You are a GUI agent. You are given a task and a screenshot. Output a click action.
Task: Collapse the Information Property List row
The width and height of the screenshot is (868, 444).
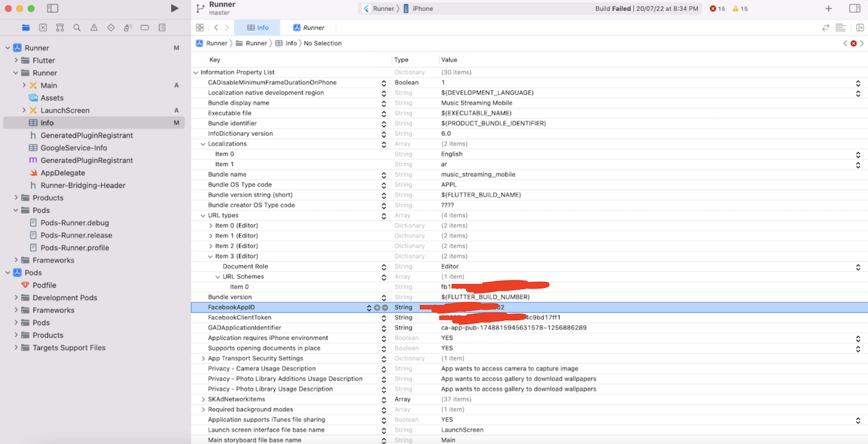tap(196, 72)
